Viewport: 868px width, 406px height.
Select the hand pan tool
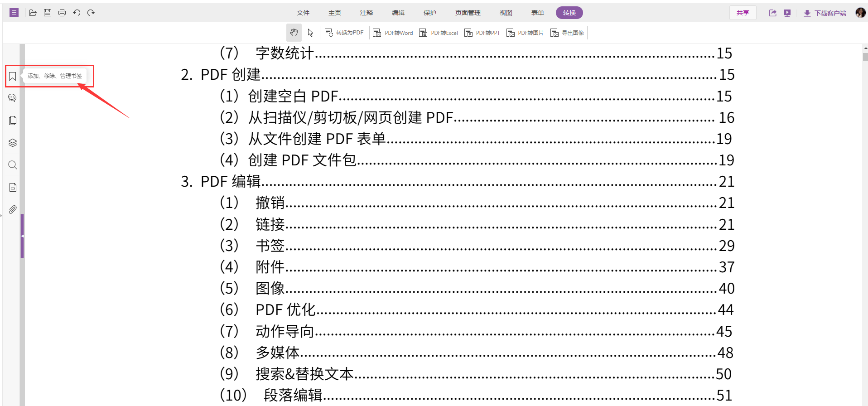294,33
